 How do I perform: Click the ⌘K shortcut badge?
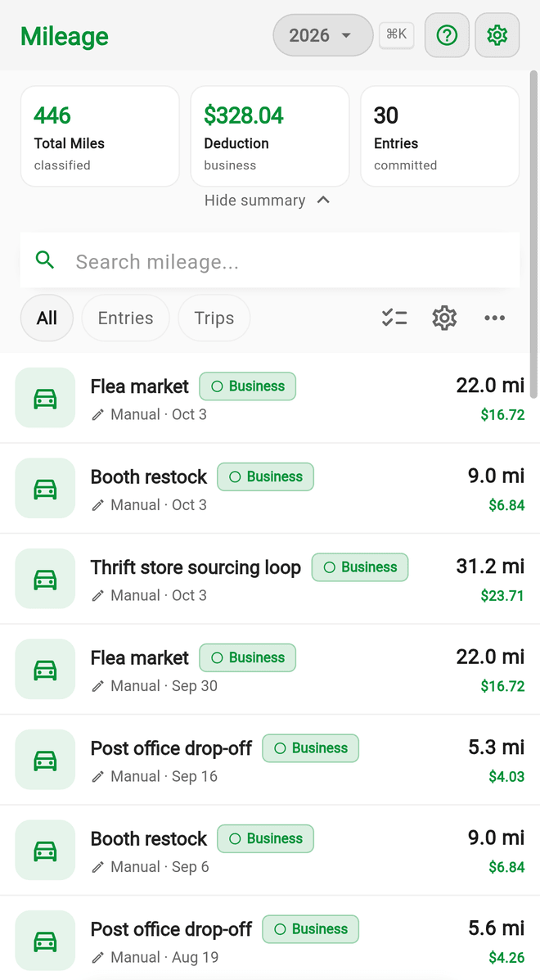click(397, 34)
